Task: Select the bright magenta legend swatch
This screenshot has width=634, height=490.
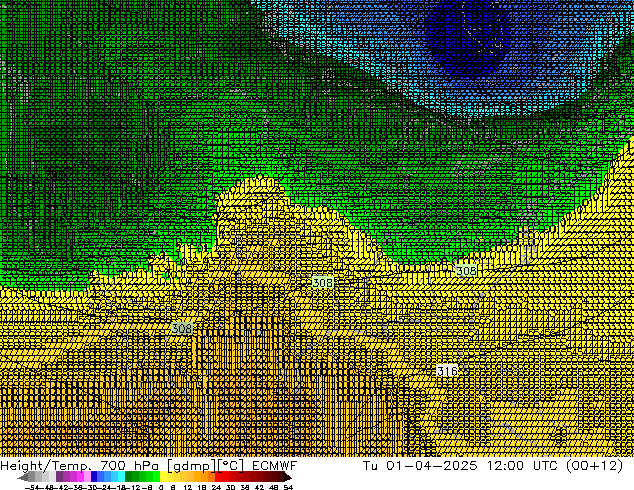Action: click(80, 476)
